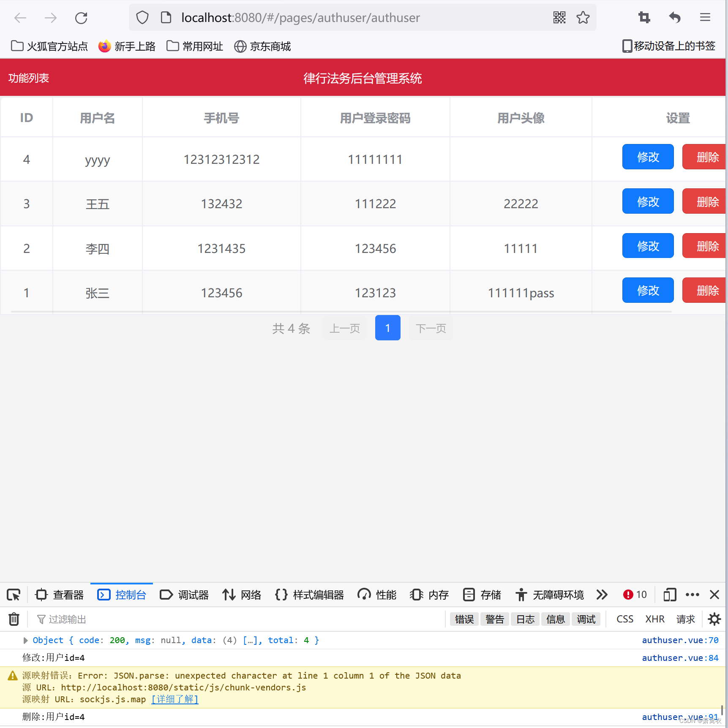Show more developer tools tabs
The image size is (728, 728).
pos(602,595)
